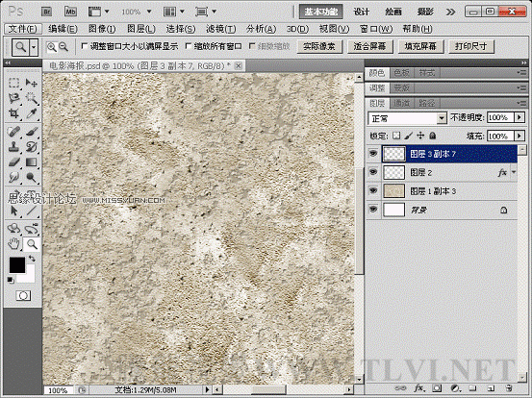This screenshot has width=532, height=398.
Task: Select the Gradient tool
Action: click(x=32, y=162)
